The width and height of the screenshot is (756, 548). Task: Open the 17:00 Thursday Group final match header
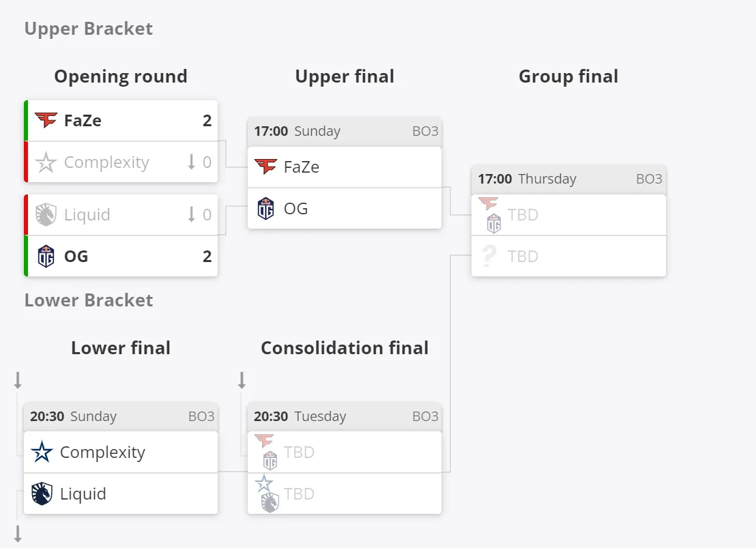[568, 179]
